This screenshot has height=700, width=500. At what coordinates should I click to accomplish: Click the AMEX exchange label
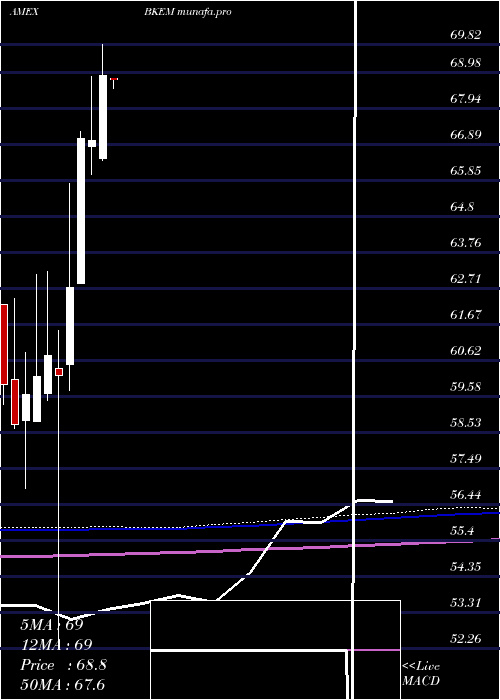[24, 12]
